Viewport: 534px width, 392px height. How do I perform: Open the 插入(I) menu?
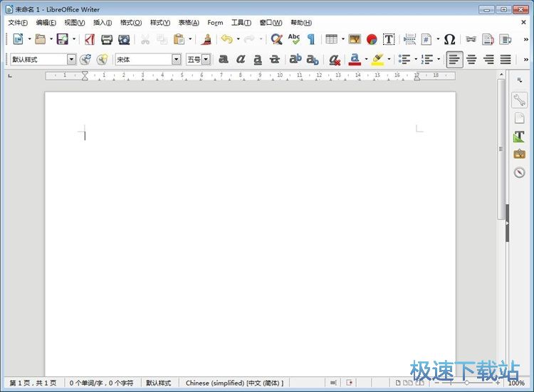pyautogui.click(x=102, y=23)
